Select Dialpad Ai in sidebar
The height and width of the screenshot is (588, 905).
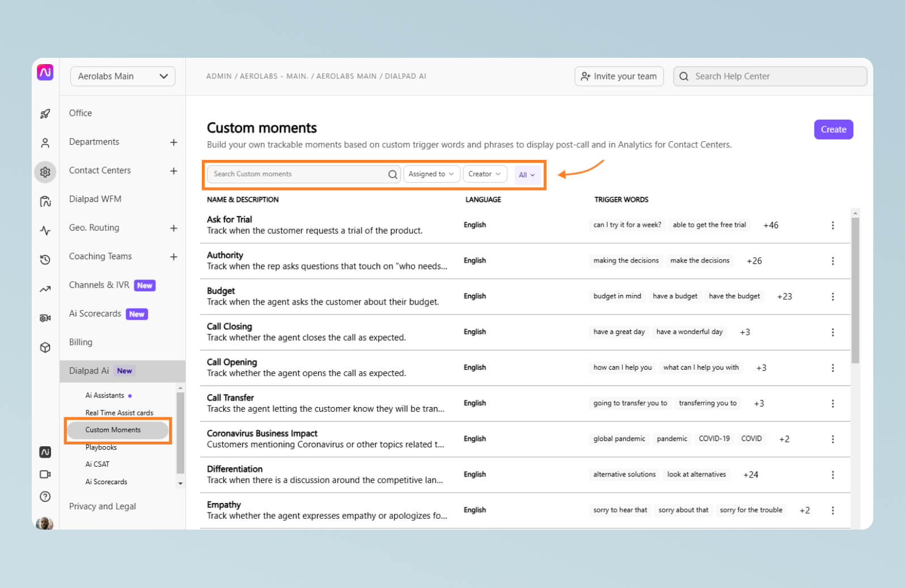122,371
